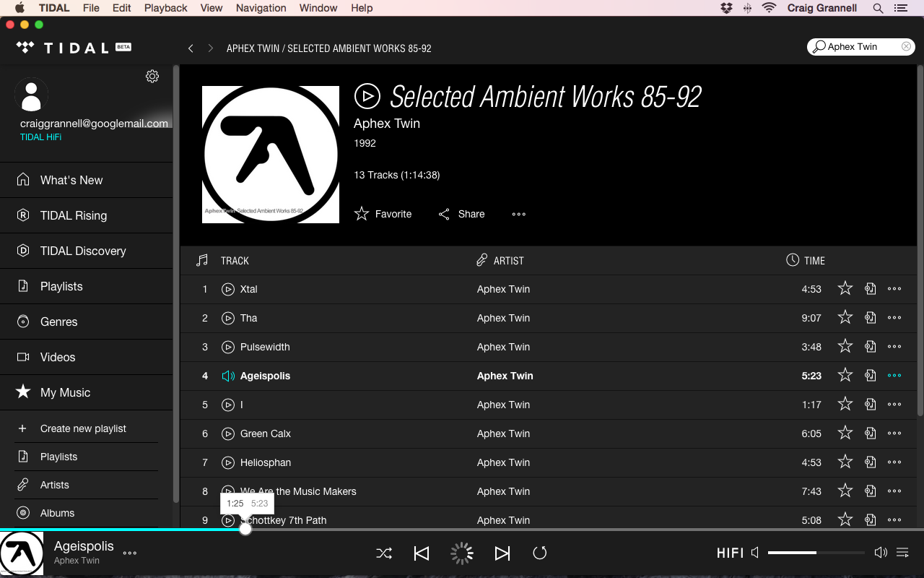Open more options for Tha
The width and height of the screenshot is (924, 578).
(x=894, y=318)
